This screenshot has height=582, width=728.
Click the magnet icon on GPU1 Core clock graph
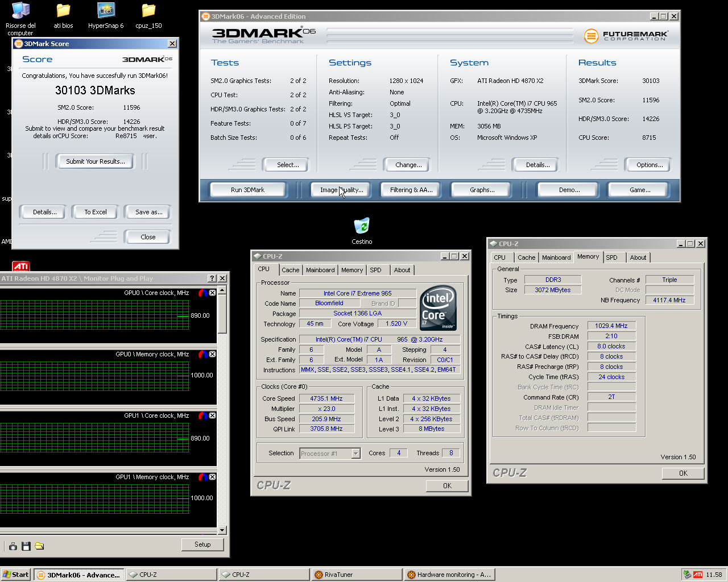pyautogui.click(x=203, y=415)
